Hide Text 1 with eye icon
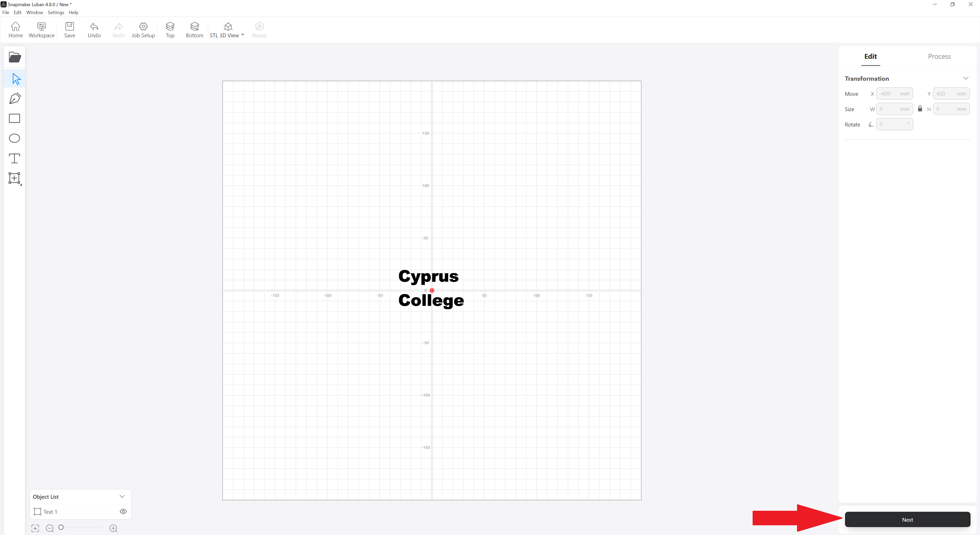This screenshot has width=980, height=535. coord(123,511)
